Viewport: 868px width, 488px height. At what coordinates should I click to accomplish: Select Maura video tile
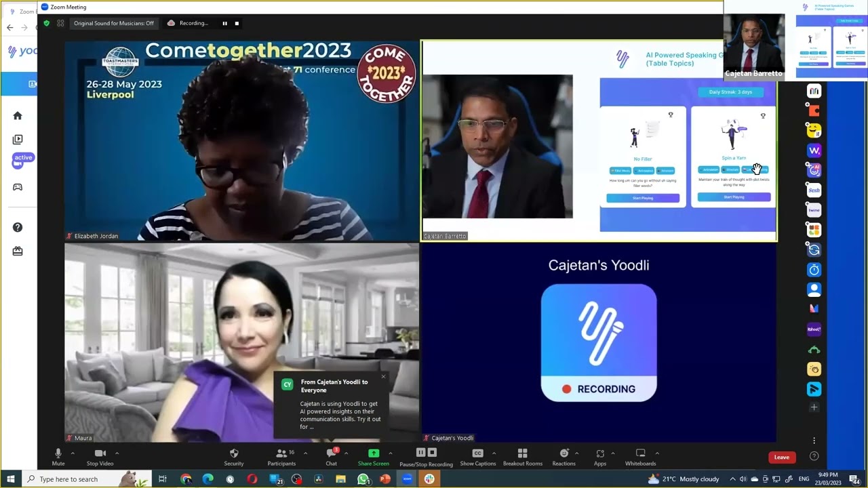point(241,343)
